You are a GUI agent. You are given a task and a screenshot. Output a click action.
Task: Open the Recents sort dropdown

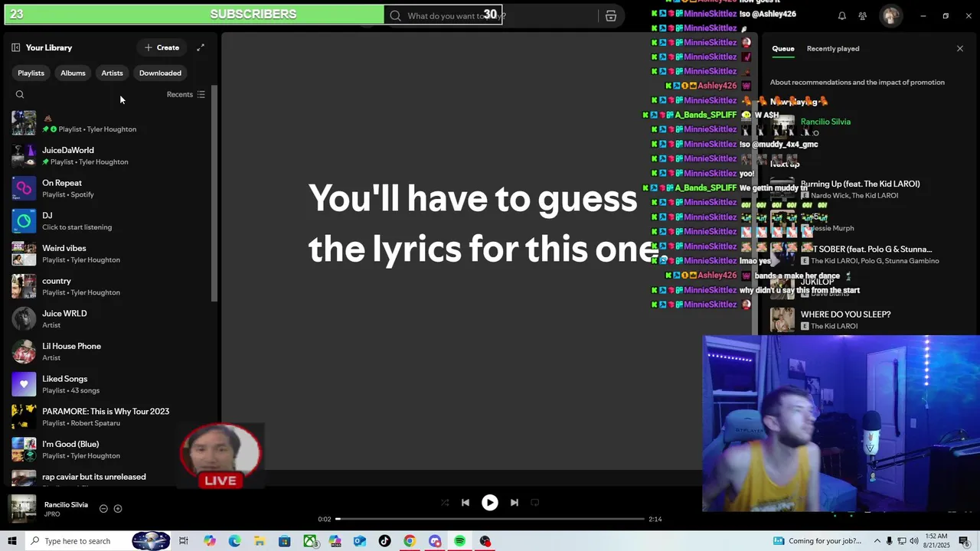coord(186,95)
